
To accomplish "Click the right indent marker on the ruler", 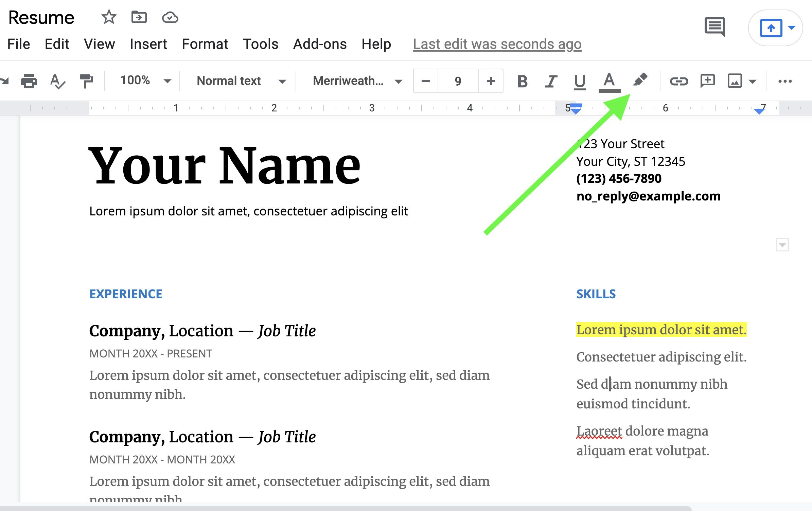I will pos(759,111).
